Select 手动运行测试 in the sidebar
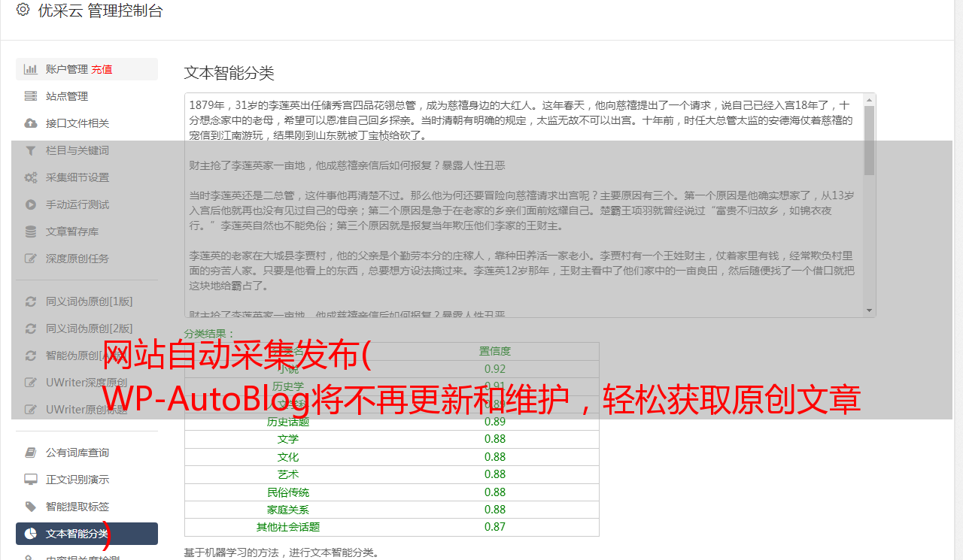 click(x=87, y=204)
